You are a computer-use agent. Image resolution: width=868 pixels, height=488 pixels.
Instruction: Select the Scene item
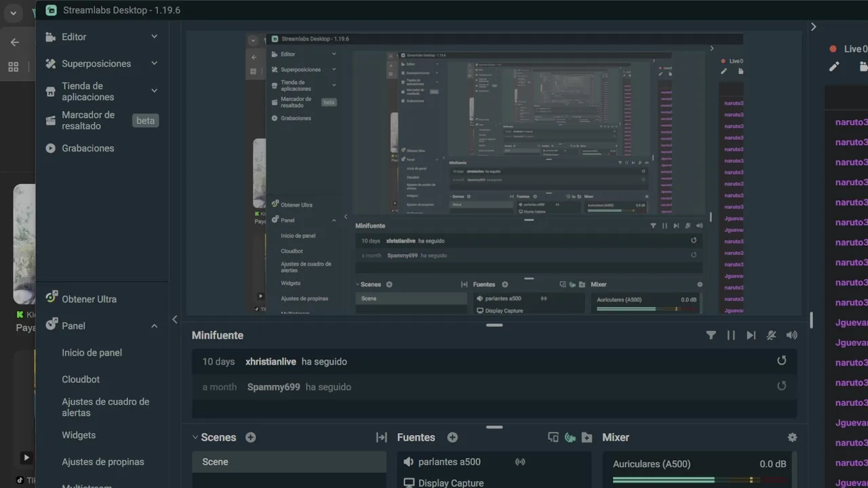pos(289,462)
